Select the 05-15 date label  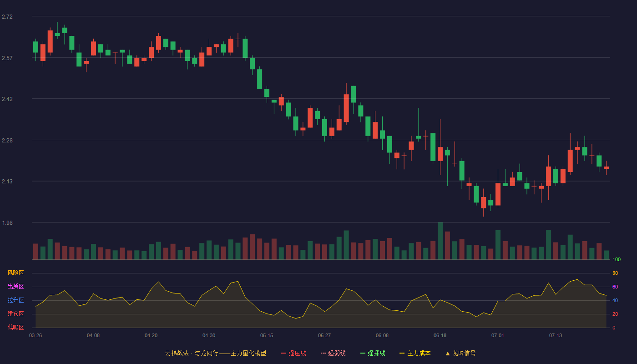(267, 335)
